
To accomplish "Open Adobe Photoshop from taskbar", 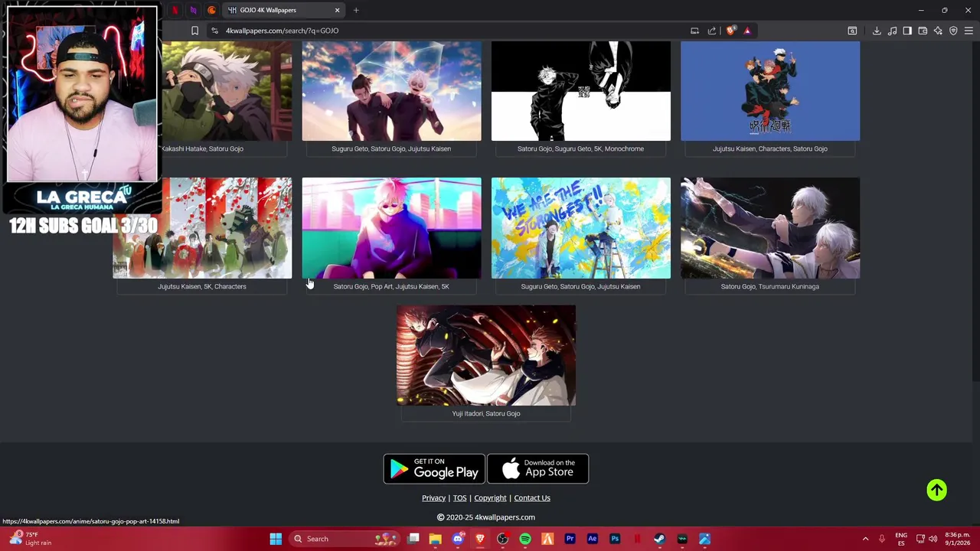I will 615,539.
